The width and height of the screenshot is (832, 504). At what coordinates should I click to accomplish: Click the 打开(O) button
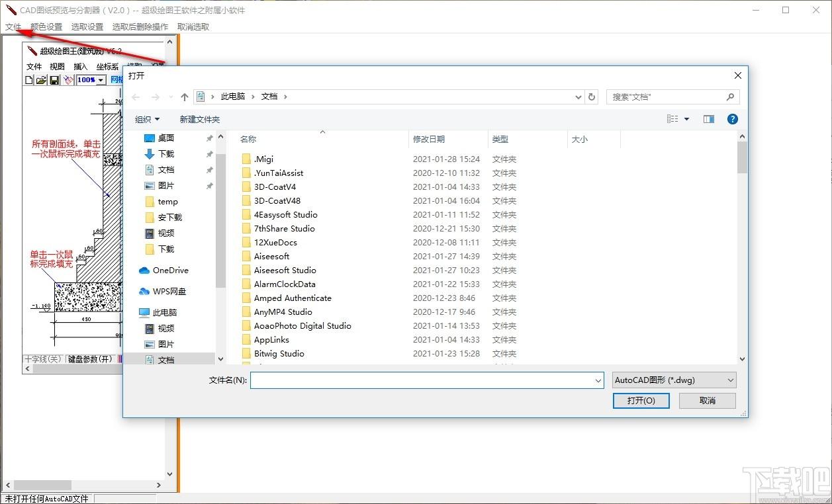(x=641, y=400)
